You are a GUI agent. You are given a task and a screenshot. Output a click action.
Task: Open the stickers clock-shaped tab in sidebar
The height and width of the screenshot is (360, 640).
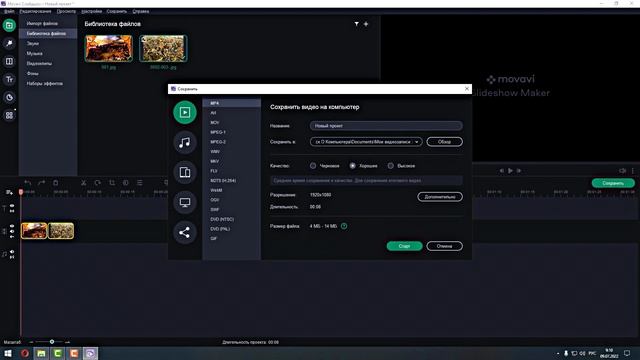9,97
